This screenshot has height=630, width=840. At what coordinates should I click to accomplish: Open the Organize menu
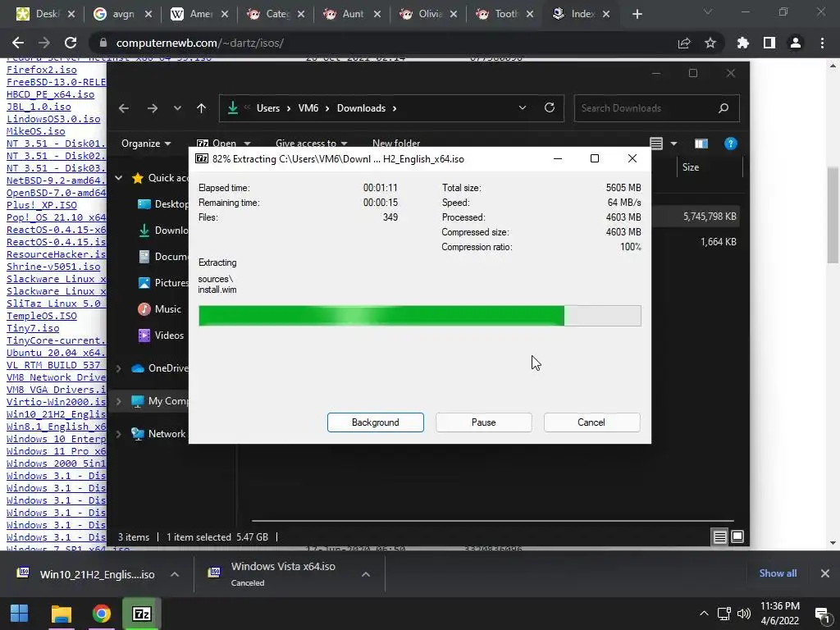146,143
